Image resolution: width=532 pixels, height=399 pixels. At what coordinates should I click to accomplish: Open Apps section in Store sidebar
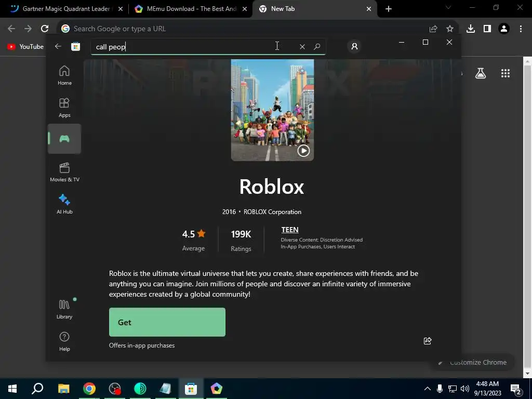tap(64, 108)
